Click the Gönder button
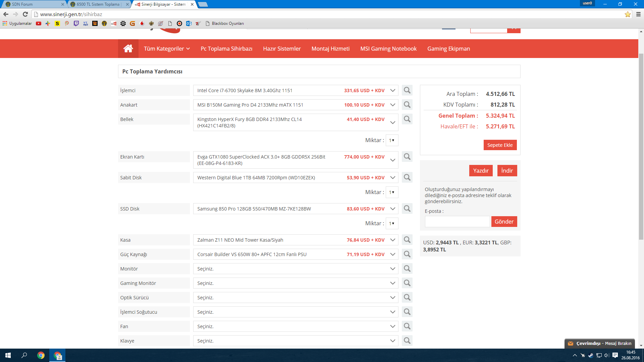Screen dimensions: 644x362 tap(504, 222)
